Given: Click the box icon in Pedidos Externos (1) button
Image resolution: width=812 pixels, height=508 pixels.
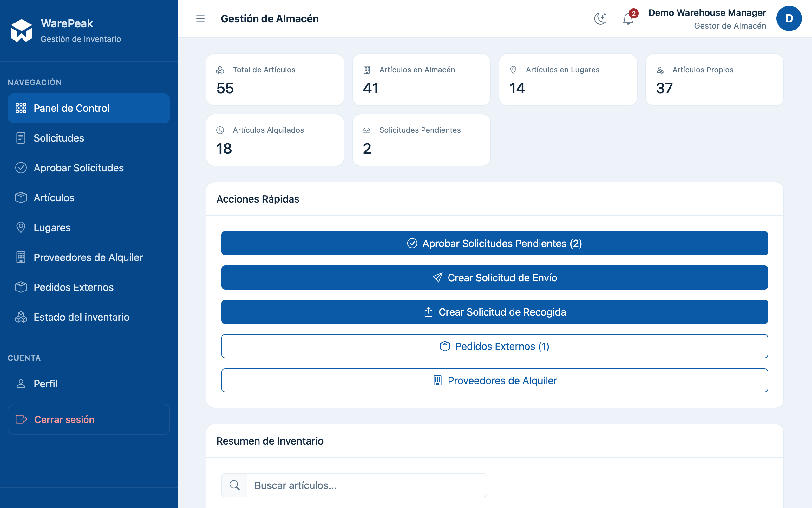Looking at the screenshot, I should coord(445,346).
